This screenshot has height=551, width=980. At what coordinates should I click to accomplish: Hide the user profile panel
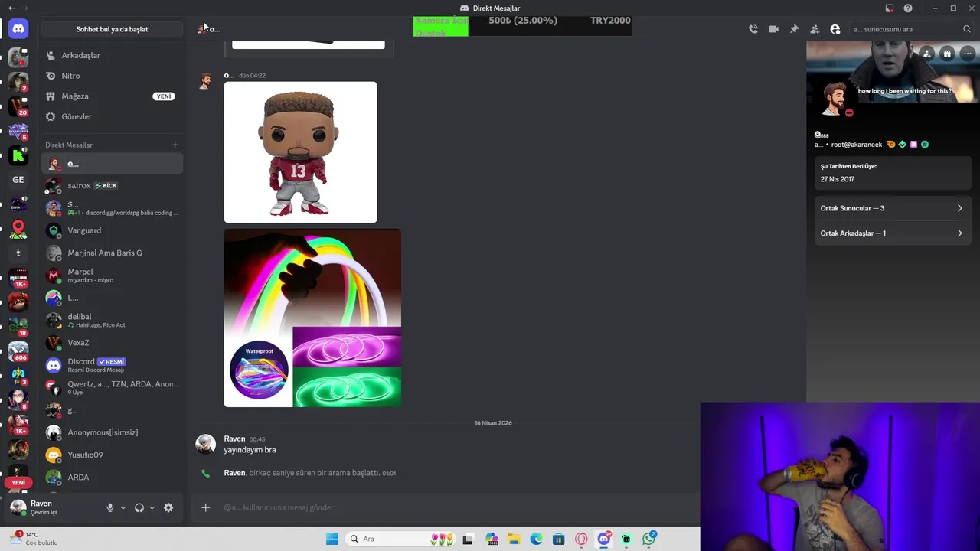click(x=835, y=29)
